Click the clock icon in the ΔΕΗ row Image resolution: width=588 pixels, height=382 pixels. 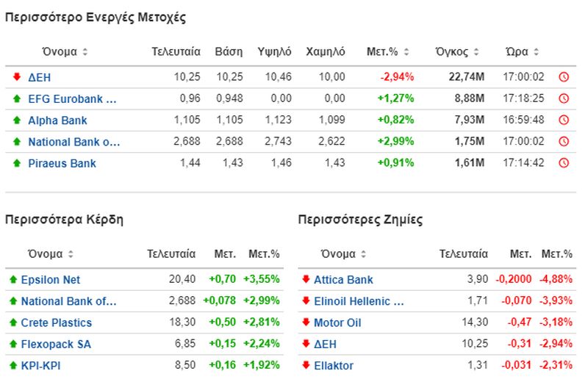click(564, 77)
